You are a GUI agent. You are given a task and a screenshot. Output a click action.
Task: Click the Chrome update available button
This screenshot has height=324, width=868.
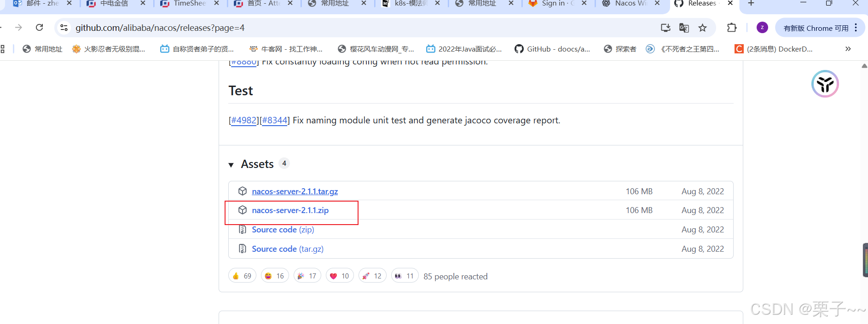click(816, 28)
